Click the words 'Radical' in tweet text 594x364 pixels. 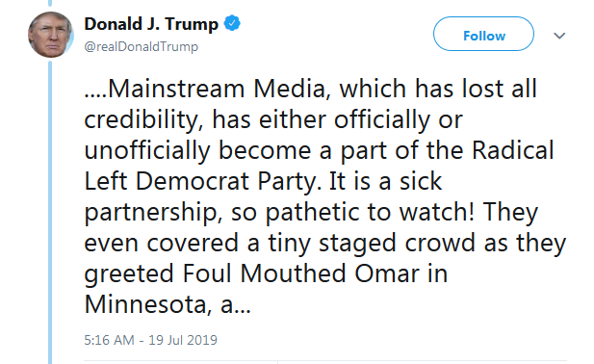coord(513,150)
